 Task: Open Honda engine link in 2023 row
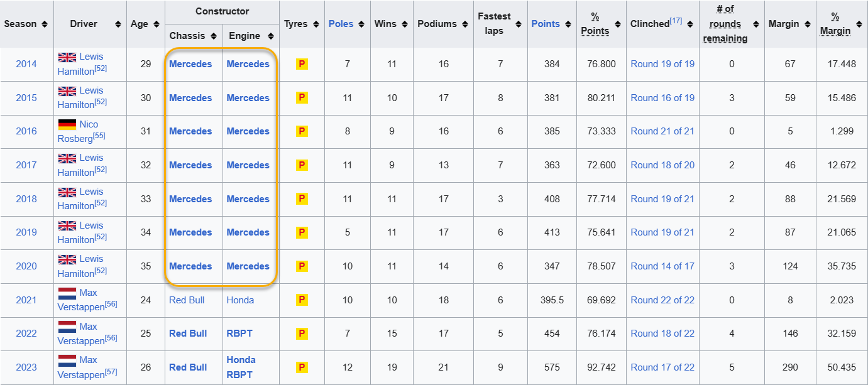tap(241, 360)
